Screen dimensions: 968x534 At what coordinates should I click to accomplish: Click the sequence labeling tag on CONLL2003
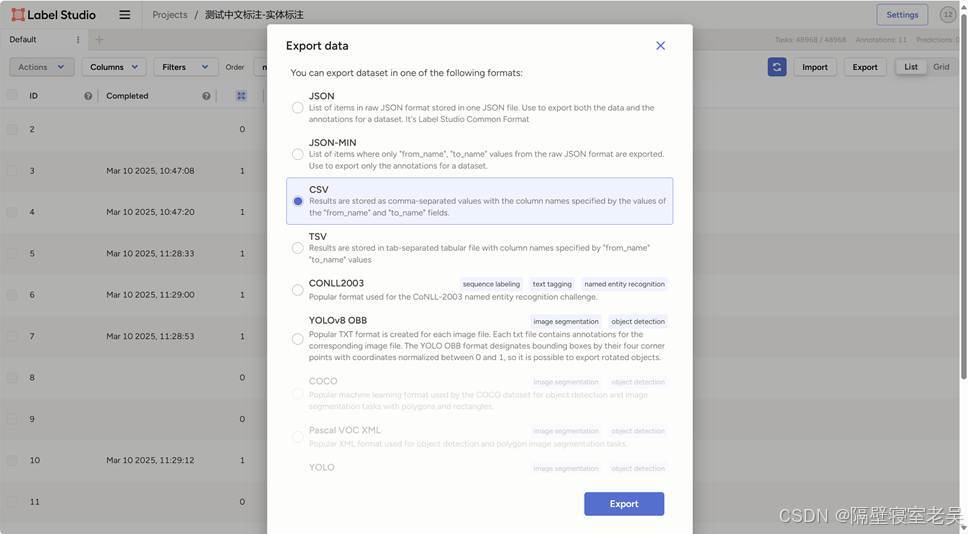coord(491,284)
